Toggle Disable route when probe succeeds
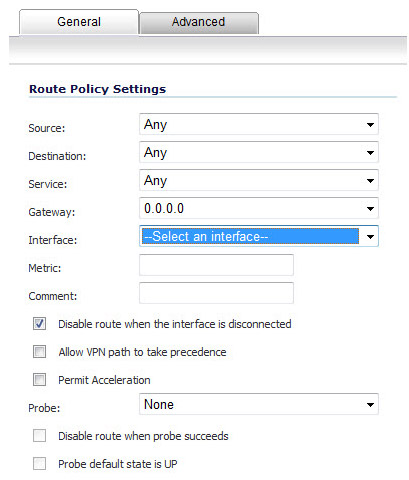409x480 pixels. [39, 436]
